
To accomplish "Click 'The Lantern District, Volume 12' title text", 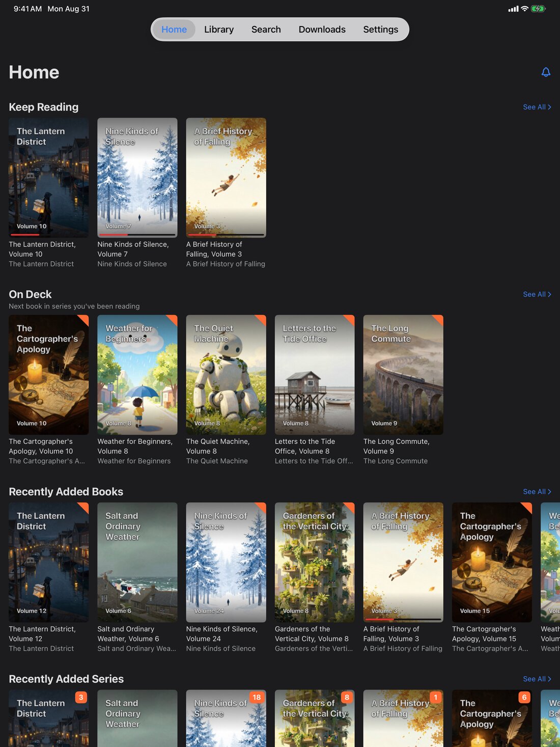I will coord(42,633).
